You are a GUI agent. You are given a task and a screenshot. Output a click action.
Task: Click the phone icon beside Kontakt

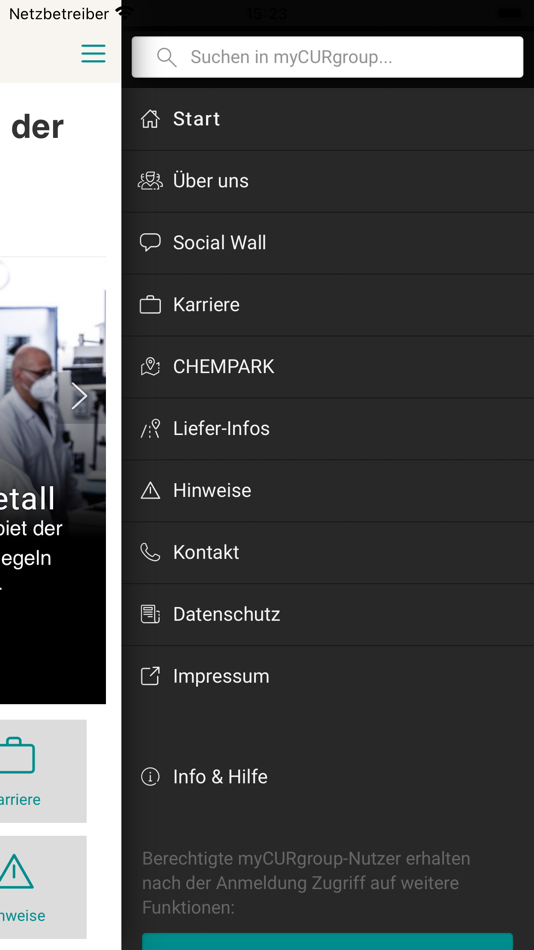point(150,552)
